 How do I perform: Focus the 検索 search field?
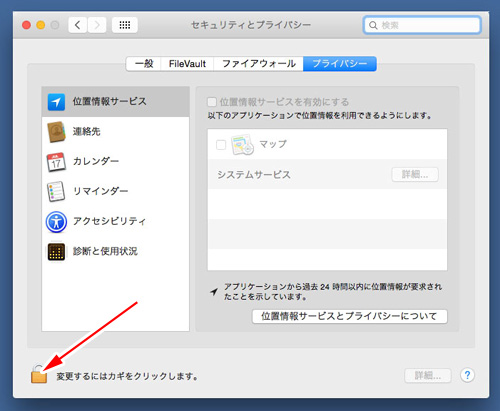422,25
